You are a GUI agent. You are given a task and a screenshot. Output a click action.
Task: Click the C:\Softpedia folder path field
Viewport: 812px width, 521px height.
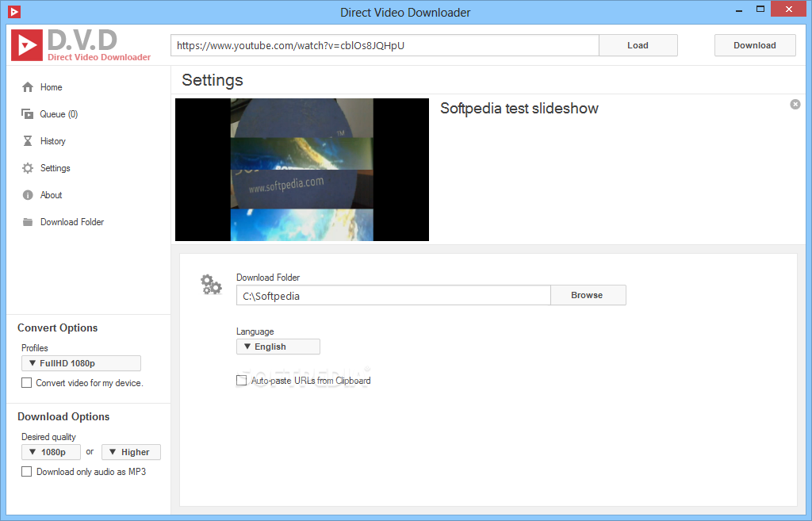(x=393, y=295)
